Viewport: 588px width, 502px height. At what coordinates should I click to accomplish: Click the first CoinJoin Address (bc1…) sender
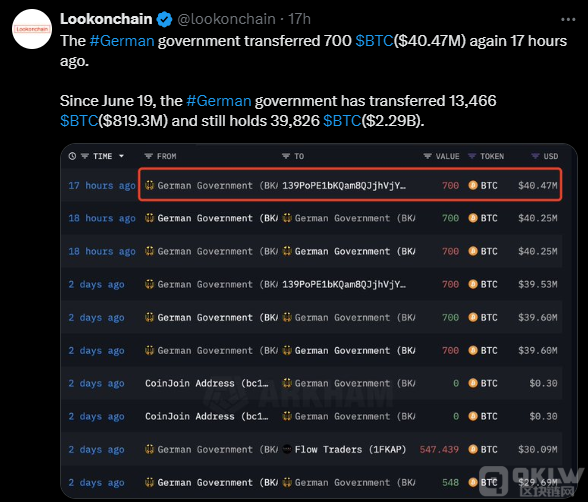tap(207, 384)
